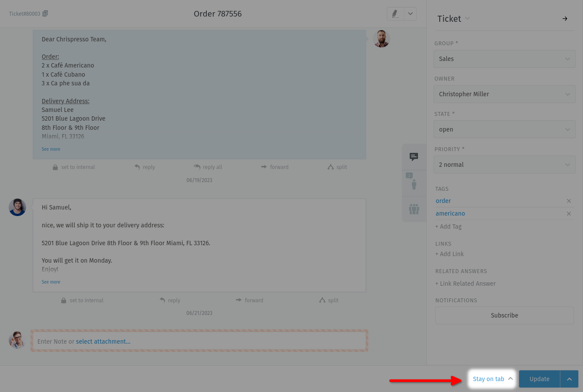Collapse sidebar with the arrow icon
This screenshot has width=583, height=392.
click(565, 19)
